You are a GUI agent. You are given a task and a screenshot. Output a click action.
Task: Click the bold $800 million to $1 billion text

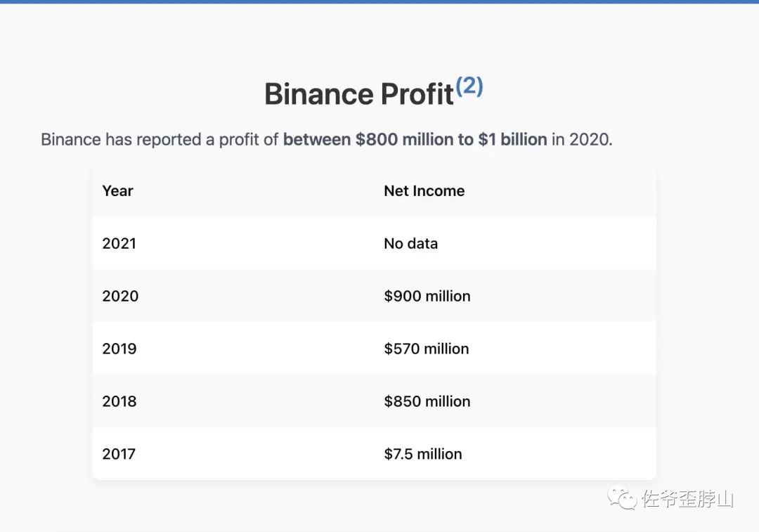point(415,140)
